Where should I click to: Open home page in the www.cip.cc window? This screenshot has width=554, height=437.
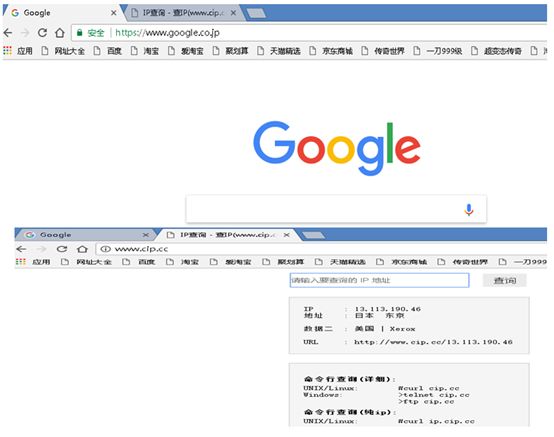pyautogui.click(x=82, y=249)
